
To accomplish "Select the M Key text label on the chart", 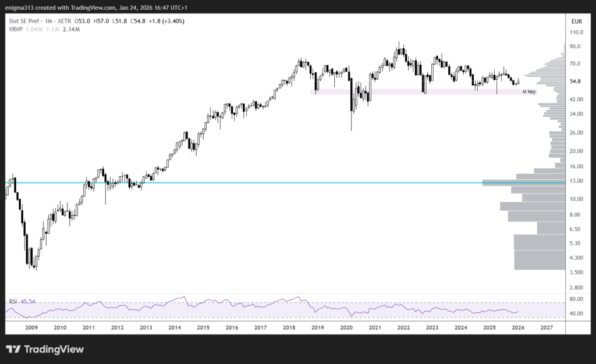I will point(528,91).
